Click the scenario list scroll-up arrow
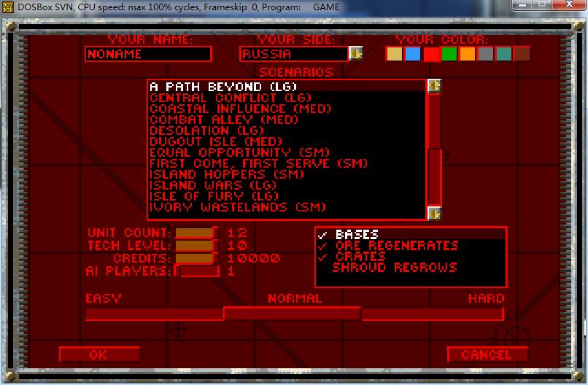This screenshot has width=588, height=385. point(434,86)
